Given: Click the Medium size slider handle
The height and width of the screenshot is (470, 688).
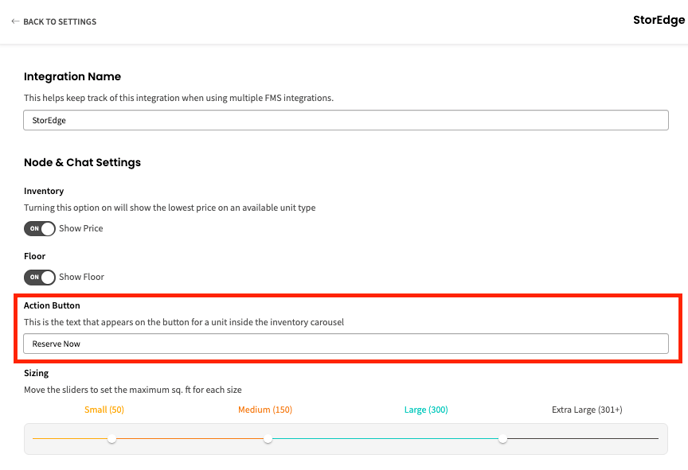Looking at the screenshot, I should pyautogui.click(x=268, y=439).
